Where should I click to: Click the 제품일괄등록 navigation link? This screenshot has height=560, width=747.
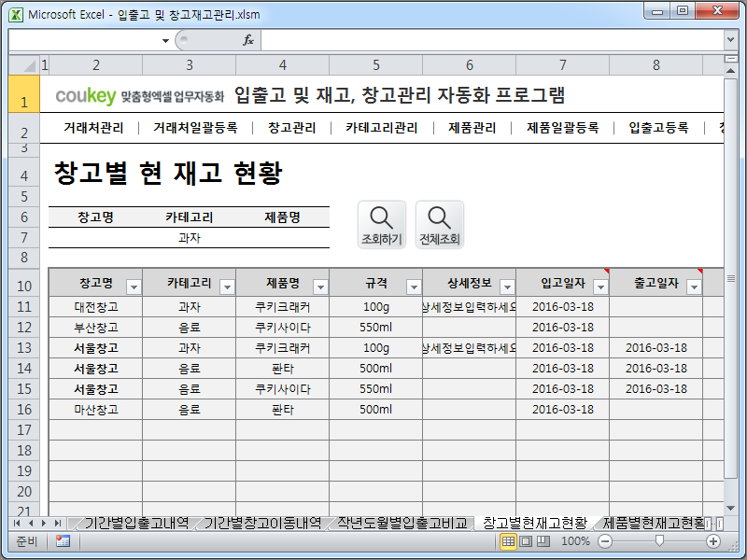coord(563,128)
